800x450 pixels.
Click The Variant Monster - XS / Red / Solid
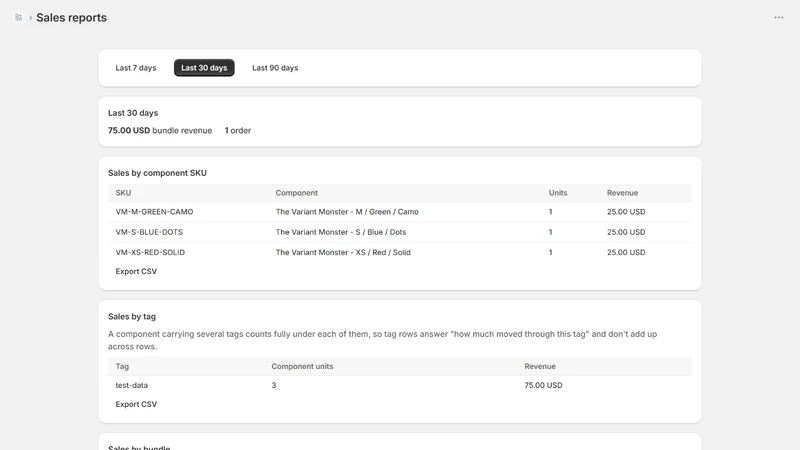(343, 253)
